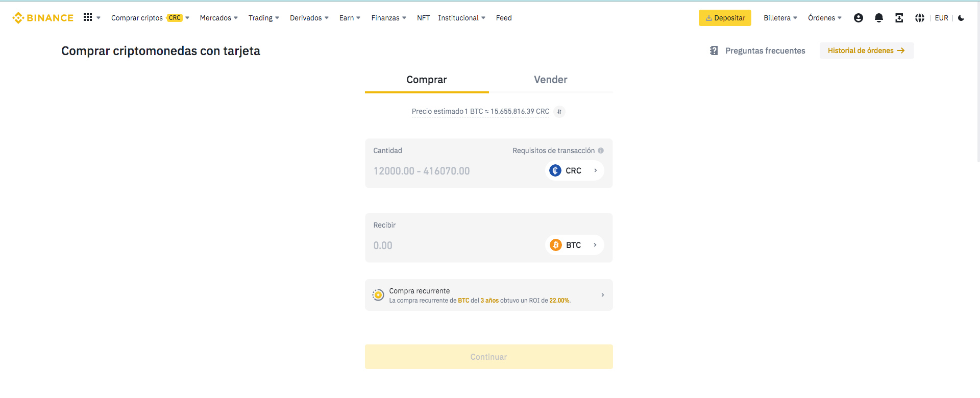The height and width of the screenshot is (398, 980).
Task: Open the account profile icon
Action: pyautogui.click(x=859, y=18)
